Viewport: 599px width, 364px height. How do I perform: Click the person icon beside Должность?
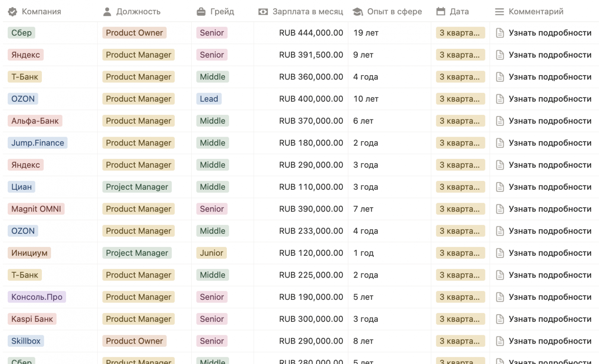pyautogui.click(x=107, y=12)
